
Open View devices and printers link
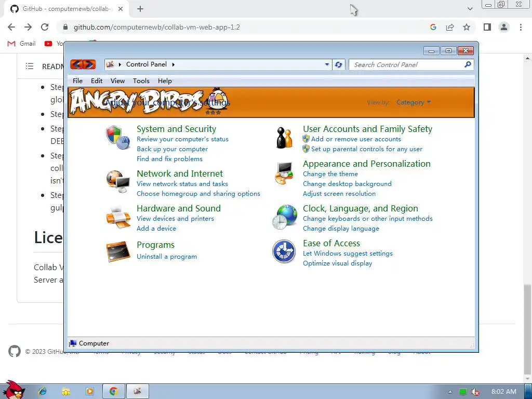coord(175,219)
